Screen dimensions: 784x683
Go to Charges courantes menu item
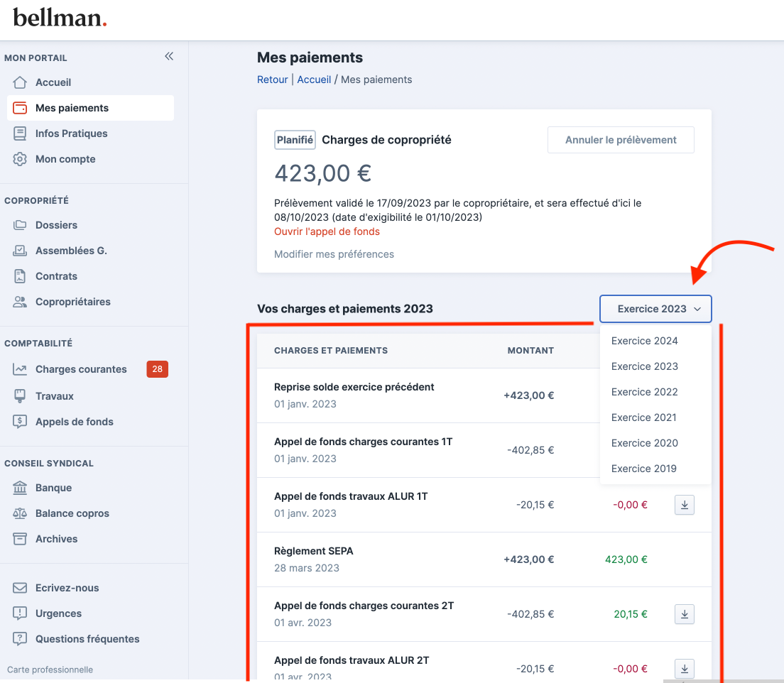pos(81,369)
